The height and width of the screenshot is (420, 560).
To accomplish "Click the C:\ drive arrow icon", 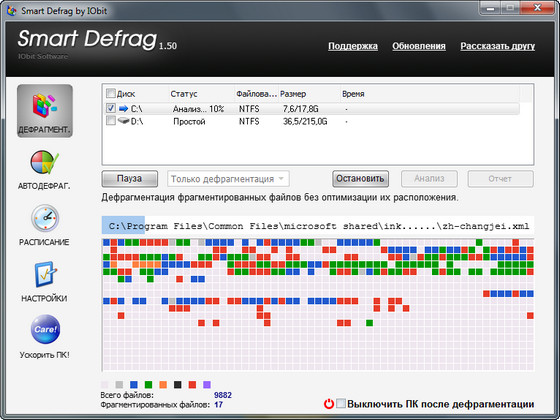I will point(123,109).
